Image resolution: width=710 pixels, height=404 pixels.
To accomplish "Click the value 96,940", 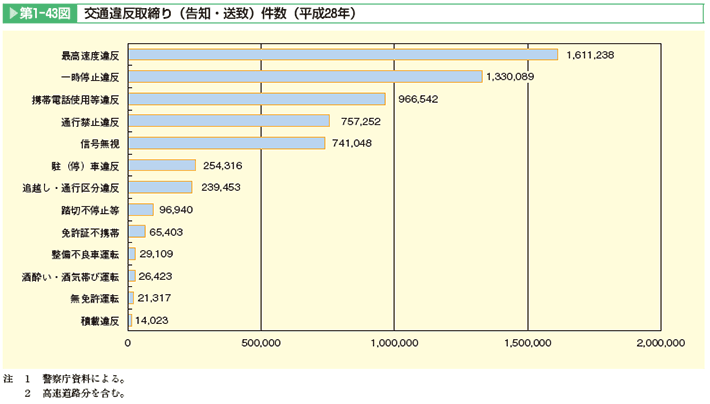I will pyautogui.click(x=176, y=210).
